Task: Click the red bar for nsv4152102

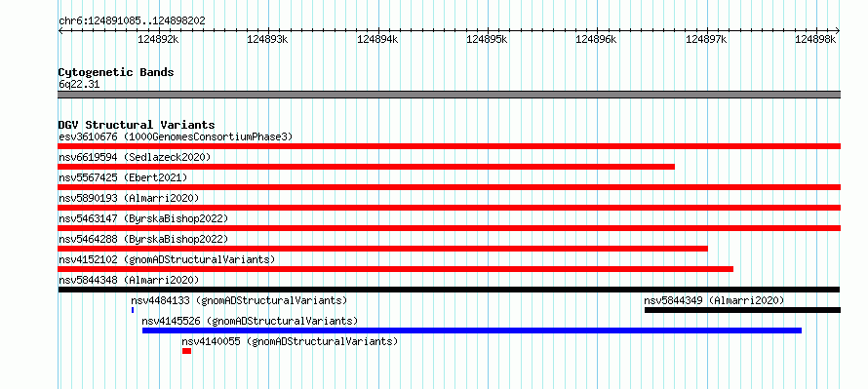Action: click(x=395, y=269)
